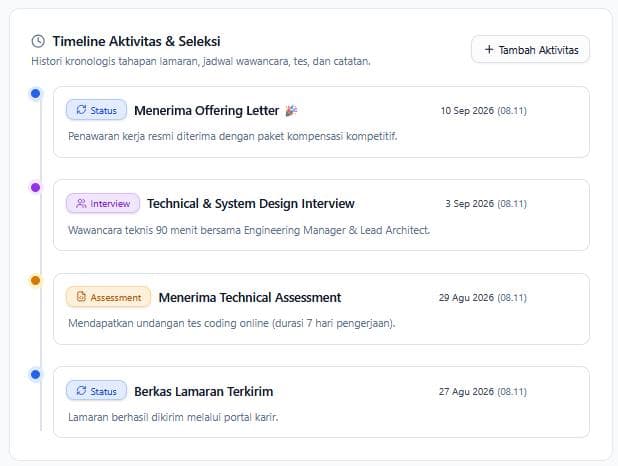The width and height of the screenshot is (618, 466).
Task: Click the Tambah Aktivitas button
Action: pyautogui.click(x=530, y=50)
